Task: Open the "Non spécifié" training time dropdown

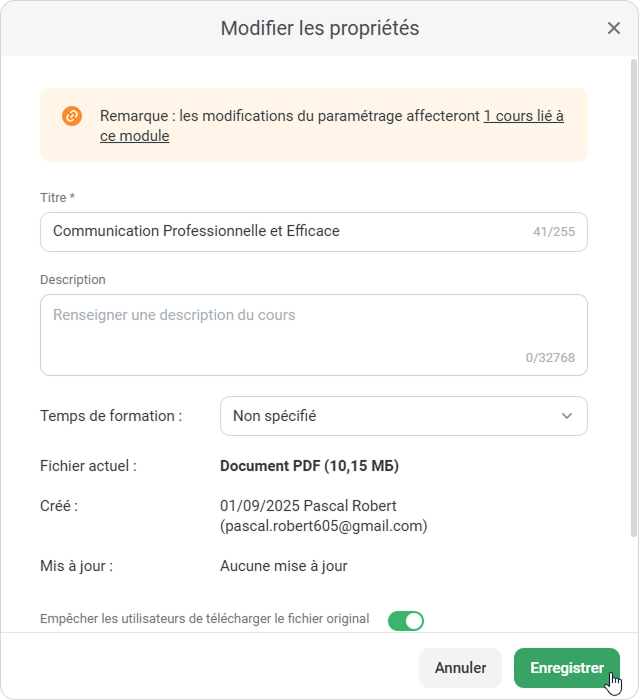Action: click(390, 416)
